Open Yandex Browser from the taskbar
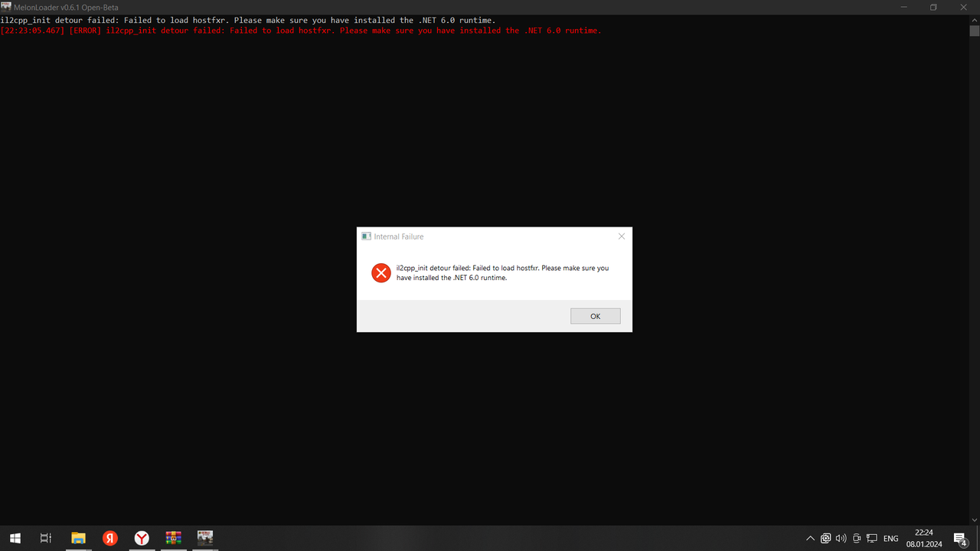This screenshot has width=980, height=551. point(142,538)
